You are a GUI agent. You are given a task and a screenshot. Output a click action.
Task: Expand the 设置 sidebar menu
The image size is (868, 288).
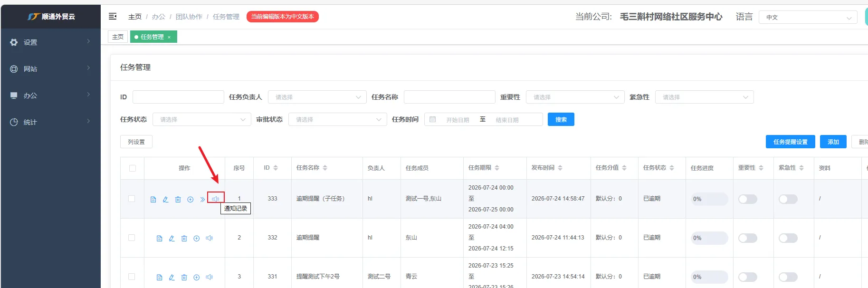pos(51,42)
